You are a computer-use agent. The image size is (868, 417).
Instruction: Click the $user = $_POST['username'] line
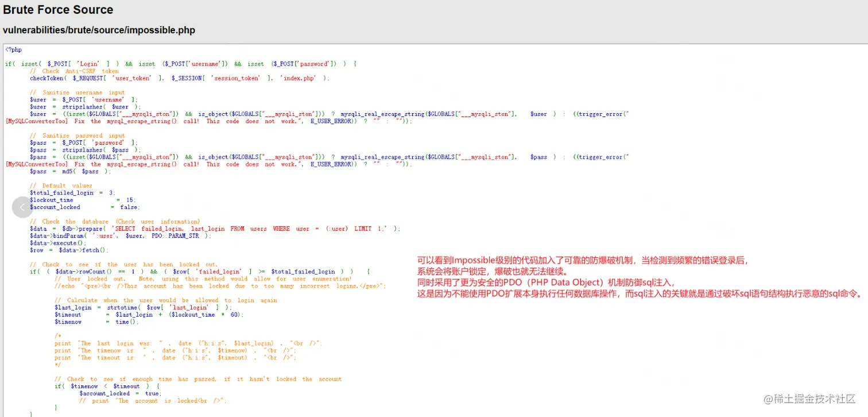tap(84, 100)
